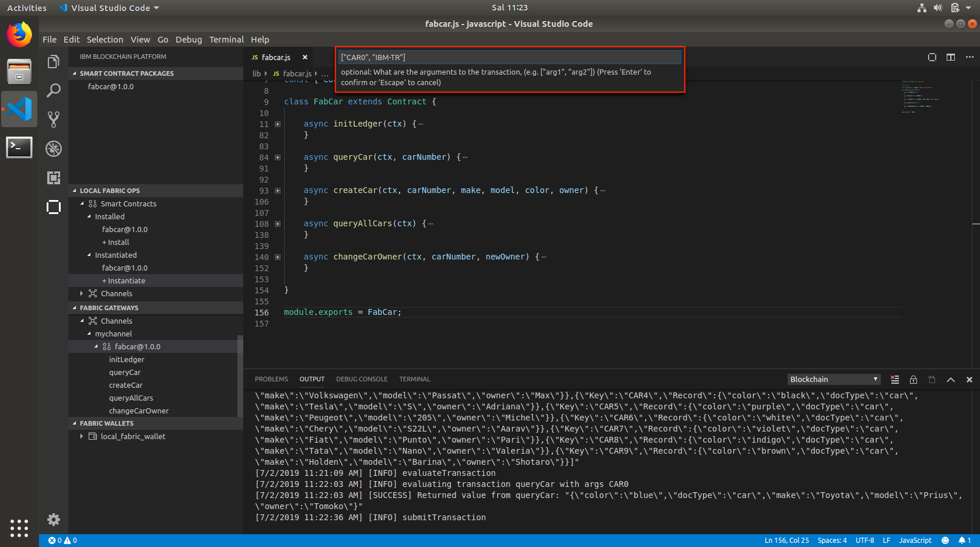This screenshot has width=980, height=547.
Task: Open the Terminal menu
Action: (226, 40)
